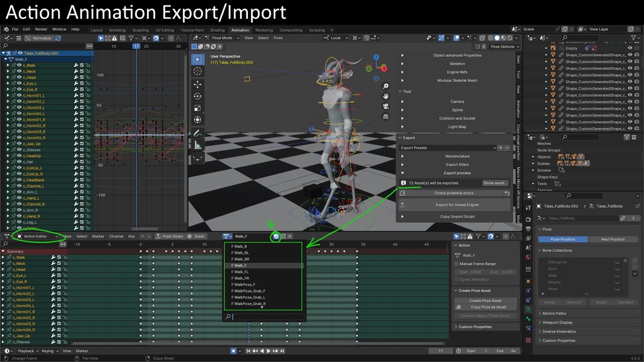Image resolution: width=644 pixels, height=362 pixels.
Task: Unlink the Walk_F action with X
Action: click(x=290, y=237)
